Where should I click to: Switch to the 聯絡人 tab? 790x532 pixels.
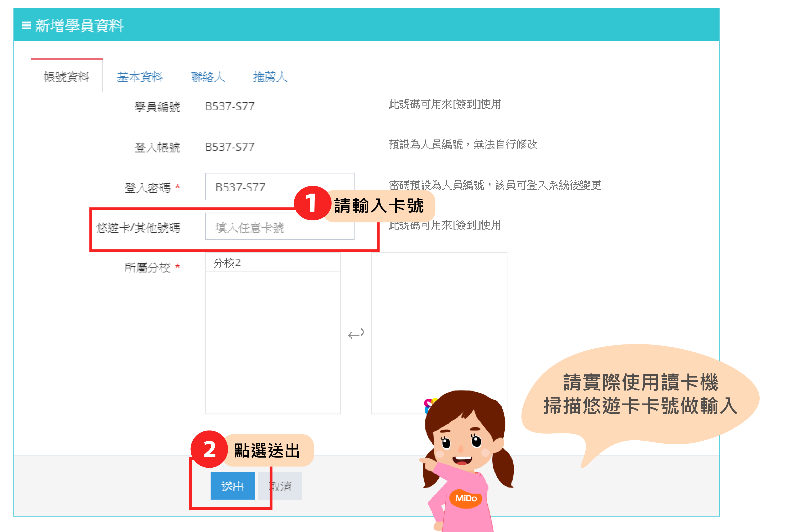coord(208,77)
